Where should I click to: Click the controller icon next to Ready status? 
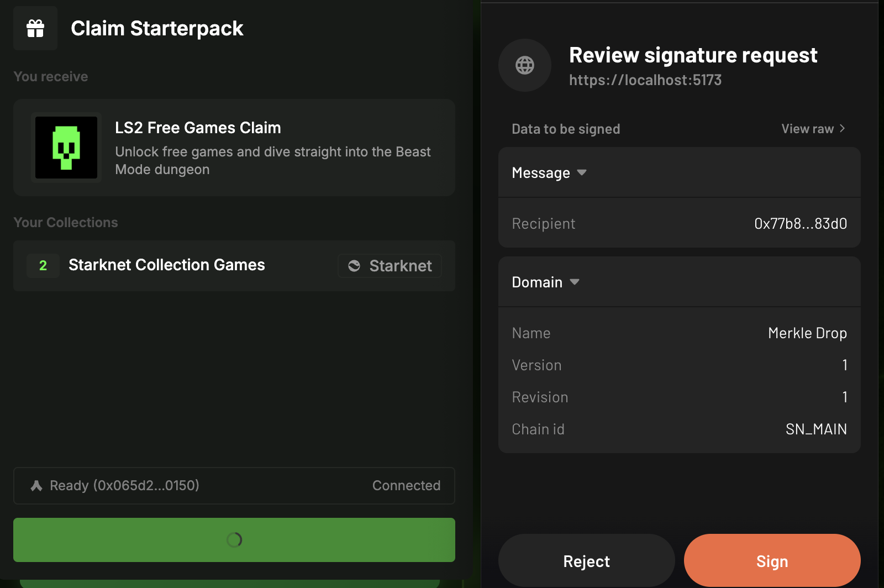click(x=36, y=486)
